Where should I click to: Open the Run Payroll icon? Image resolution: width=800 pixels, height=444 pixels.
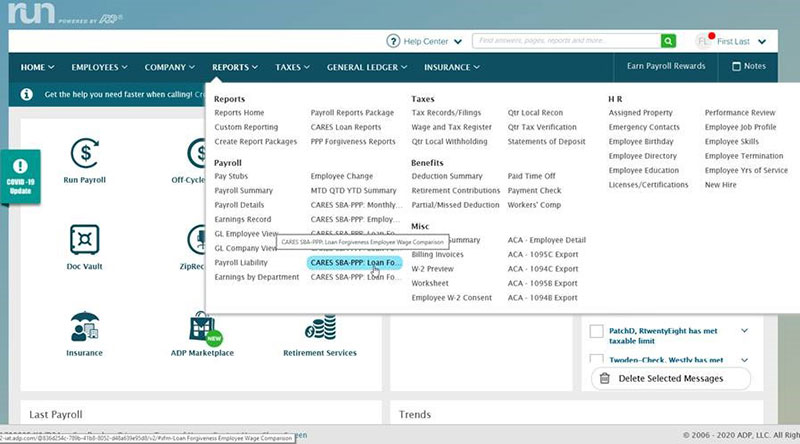click(85, 154)
